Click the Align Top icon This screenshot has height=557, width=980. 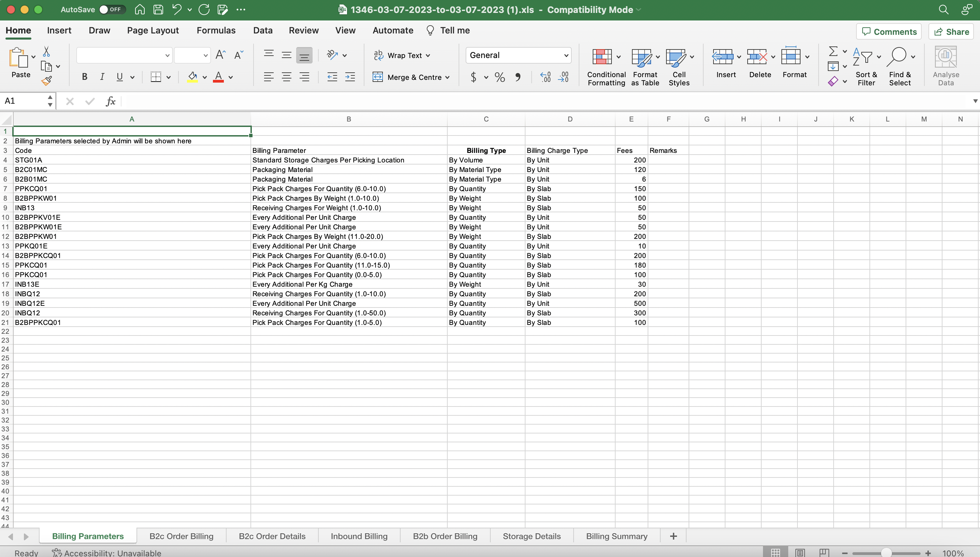click(269, 55)
